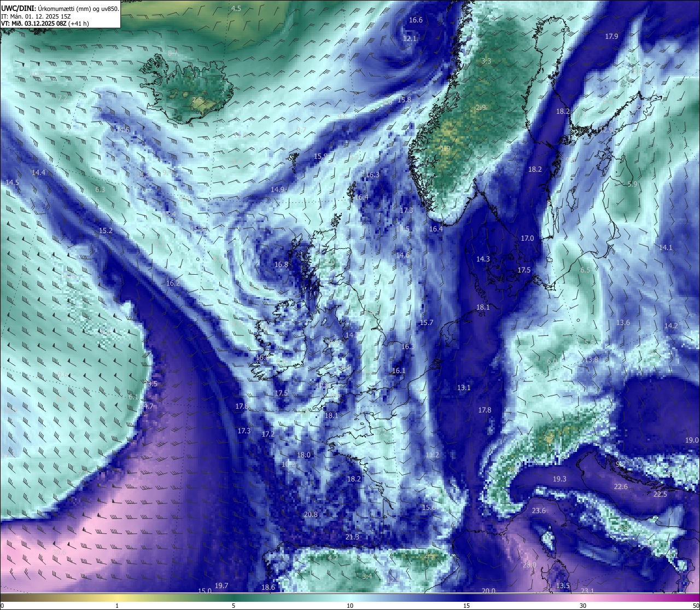
Task: Click the map value "14.3"
Action: (x=483, y=259)
